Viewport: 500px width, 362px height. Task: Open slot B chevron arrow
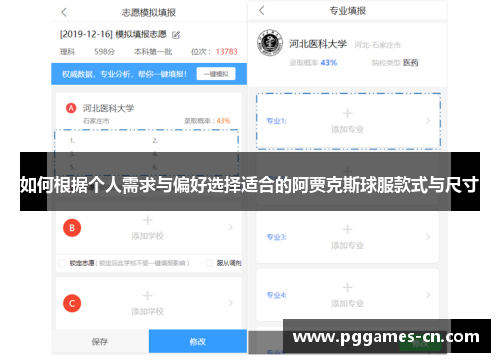tap(231, 227)
